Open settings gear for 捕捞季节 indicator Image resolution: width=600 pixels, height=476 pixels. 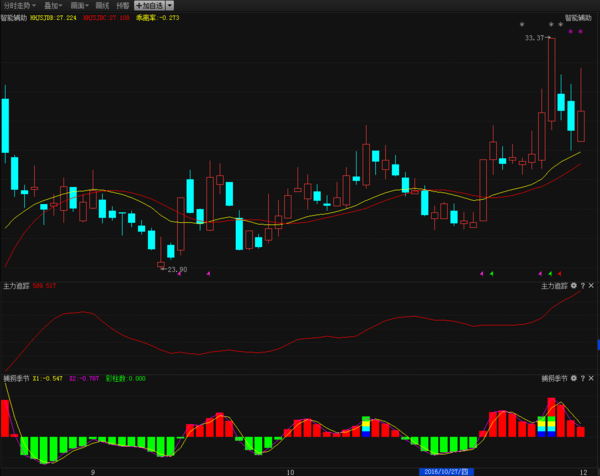point(574,380)
